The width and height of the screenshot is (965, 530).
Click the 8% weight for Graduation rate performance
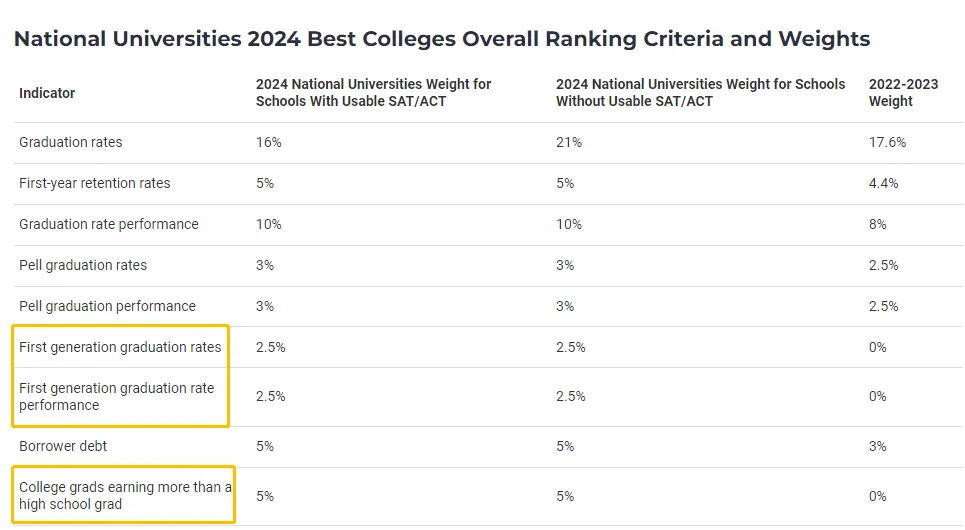pos(878,224)
